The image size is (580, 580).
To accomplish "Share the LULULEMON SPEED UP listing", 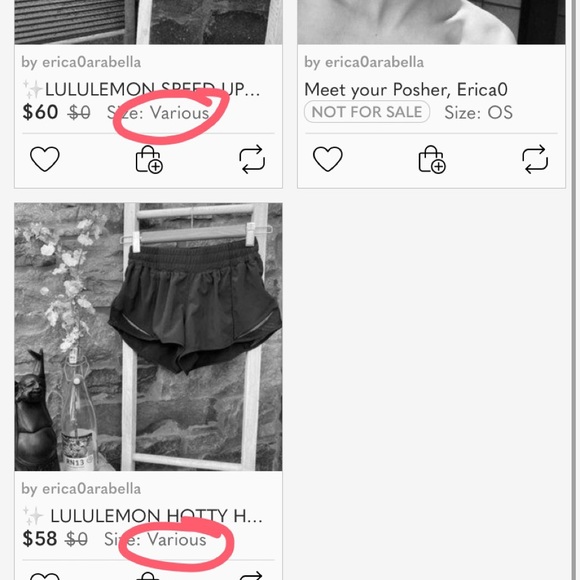I will 252,159.
